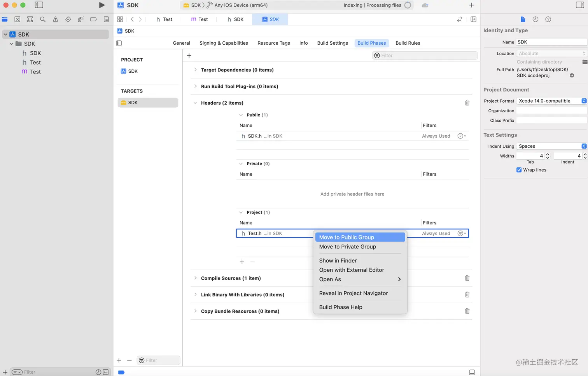Screen dimensions: 588x376
Task: Show the quick help inspector
Action: [548, 19]
